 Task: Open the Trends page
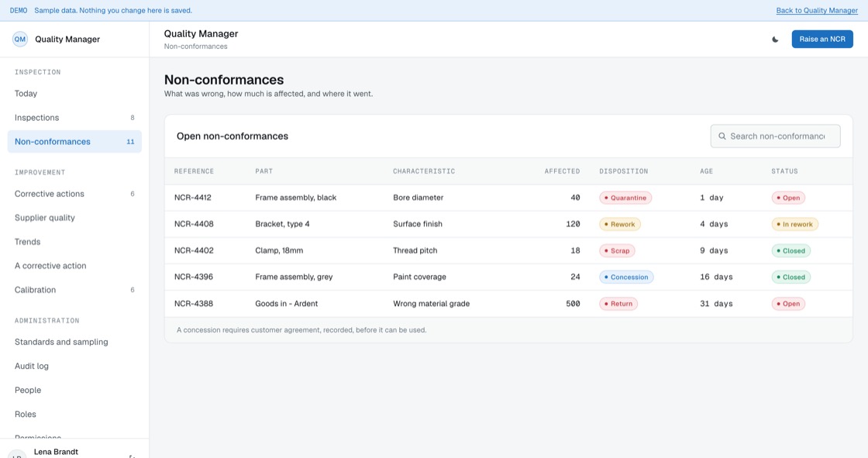pos(74,242)
